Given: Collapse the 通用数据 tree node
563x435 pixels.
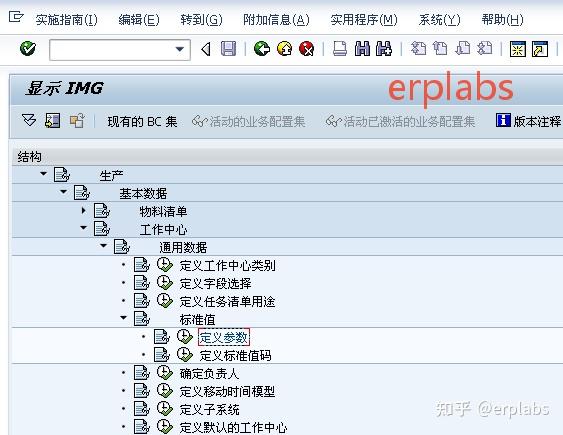Looking at the screenshot, I should point(103,245).
